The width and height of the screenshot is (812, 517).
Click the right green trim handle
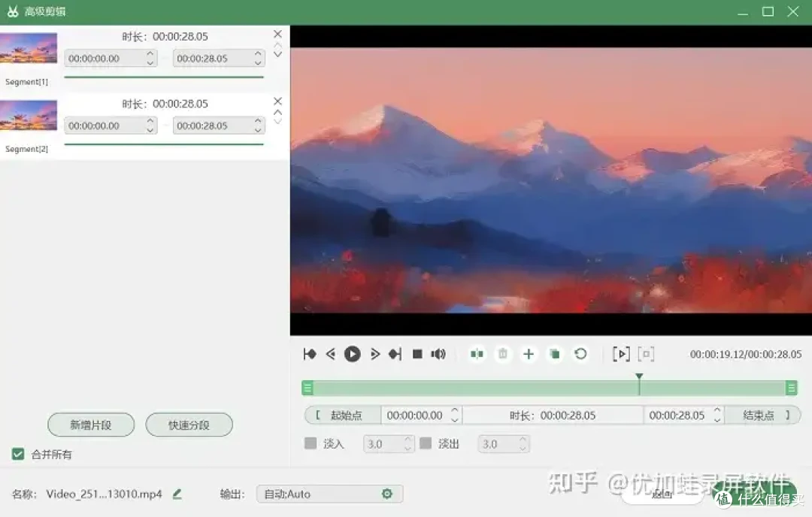[791, 388]
